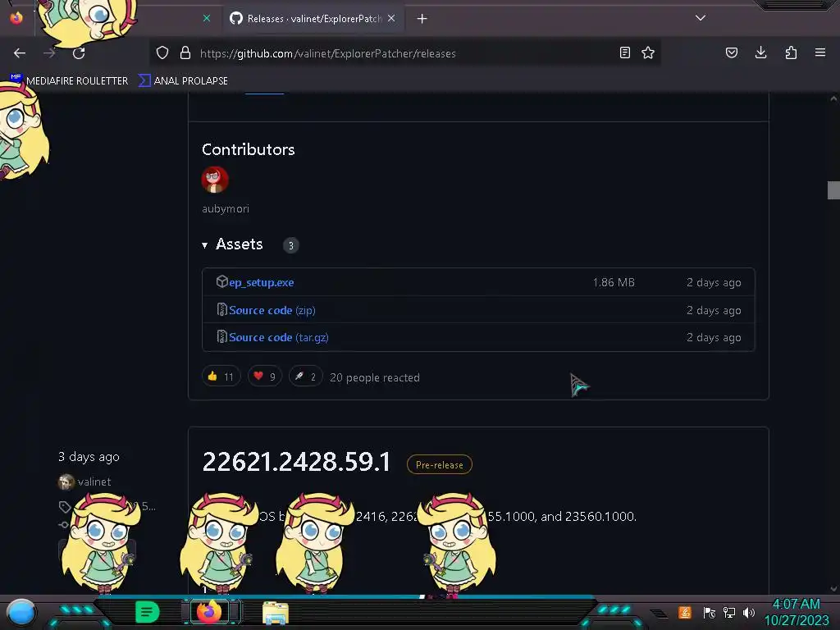Download Source code (zip)
The image size is (840, 630).
click(x=272, y=310)
